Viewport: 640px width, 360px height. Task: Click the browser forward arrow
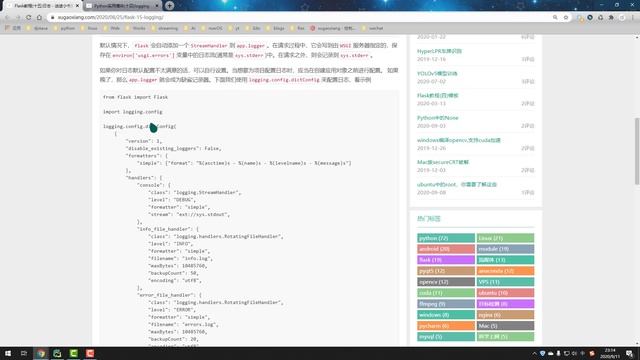[x=18, y=17]
